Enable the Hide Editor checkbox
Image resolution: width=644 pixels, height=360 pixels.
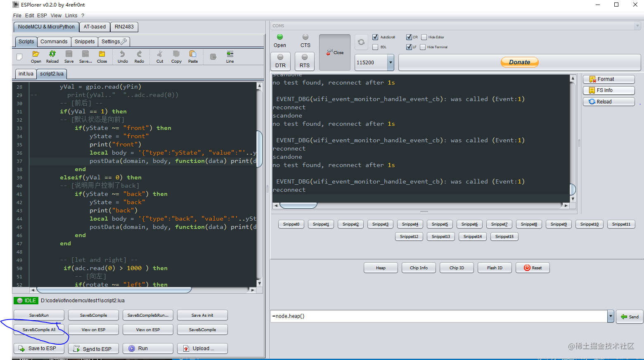click(x=424, y=37)
